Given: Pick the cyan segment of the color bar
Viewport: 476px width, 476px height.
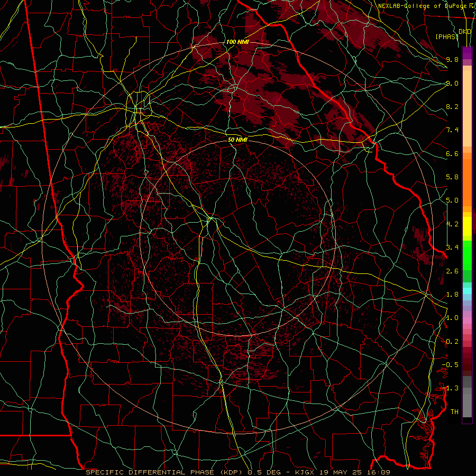Looking at the screenshot, I should point(467,291).
